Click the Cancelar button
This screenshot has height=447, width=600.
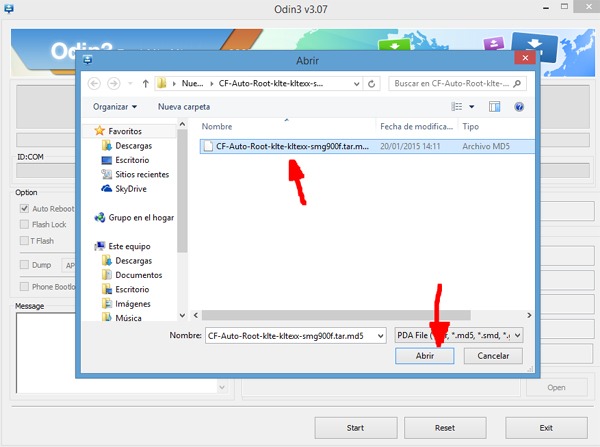click(493, 356)
